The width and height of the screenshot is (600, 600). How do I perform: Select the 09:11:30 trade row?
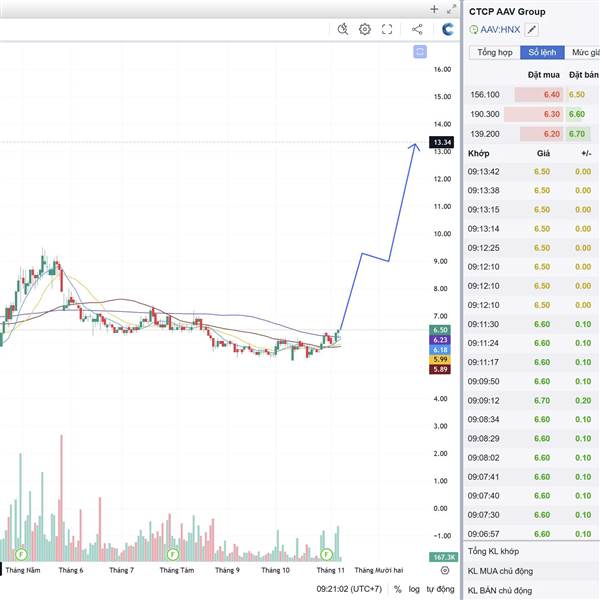coord(532,324)
